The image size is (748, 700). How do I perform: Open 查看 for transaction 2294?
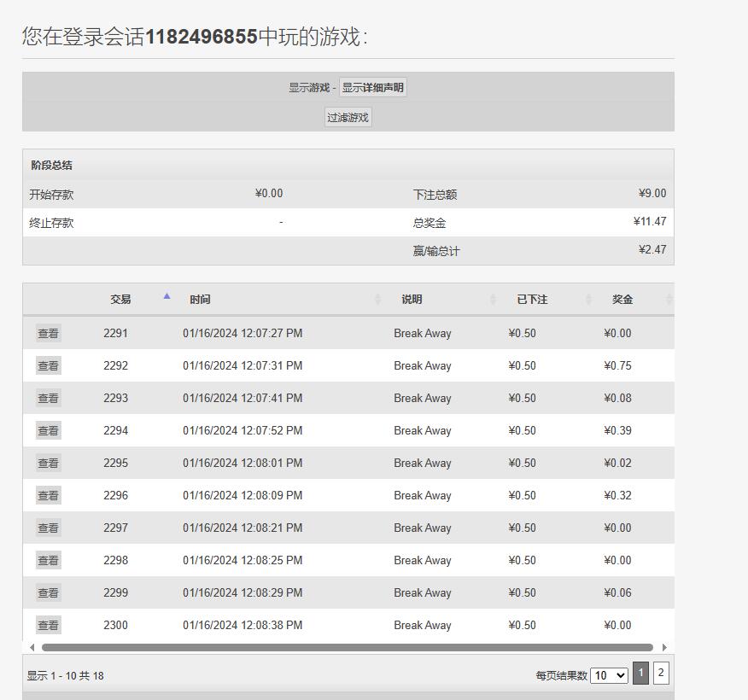click(48, 431)
